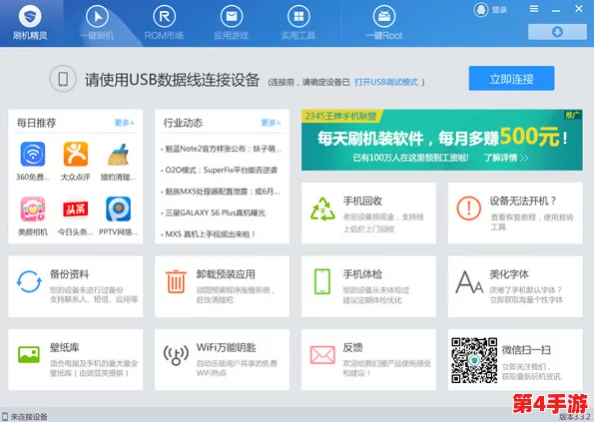The width and height of the screenshot is (594, 422).
Task: Click the WiFi万能钥匙 signal icon
Action: pyautogui.click(x=176, y=355)
